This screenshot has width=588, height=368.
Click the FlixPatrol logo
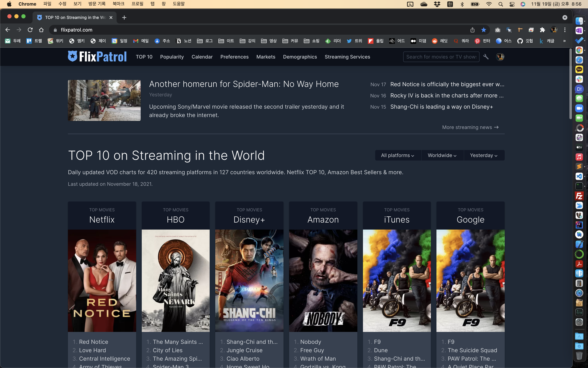[x=97, y=56]
